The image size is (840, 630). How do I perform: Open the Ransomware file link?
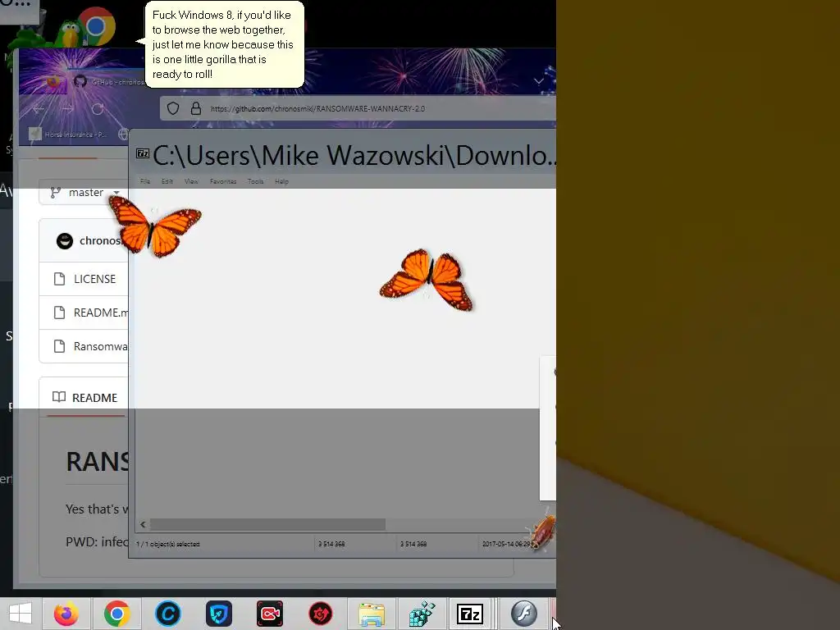(101, 347)
